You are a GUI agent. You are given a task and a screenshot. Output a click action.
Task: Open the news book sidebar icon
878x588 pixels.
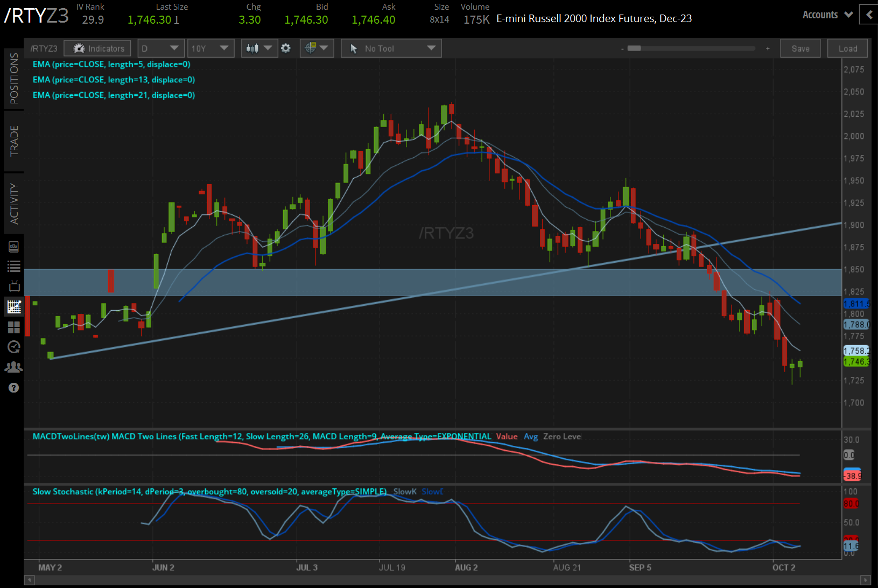coord(14,247)
